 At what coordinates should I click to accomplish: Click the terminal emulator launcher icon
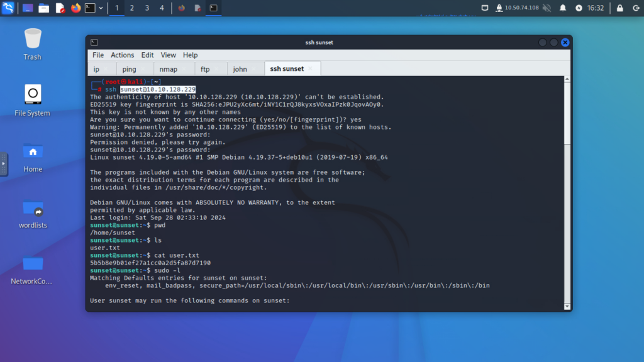pyautogui.click(x=91, y=8)
